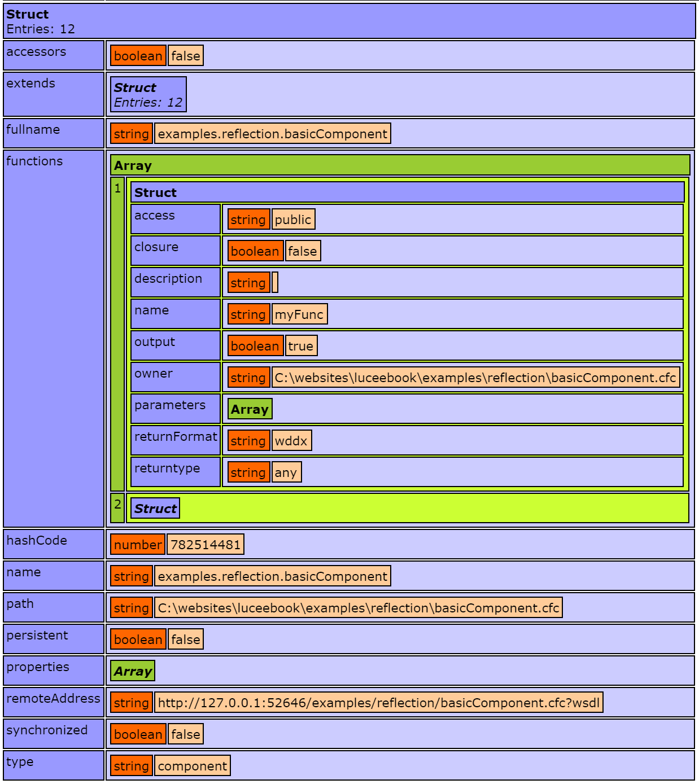Click the remoteAddress WSDL URL value
The width and height of the screenshot is (699, 784).
pos(378,703)
